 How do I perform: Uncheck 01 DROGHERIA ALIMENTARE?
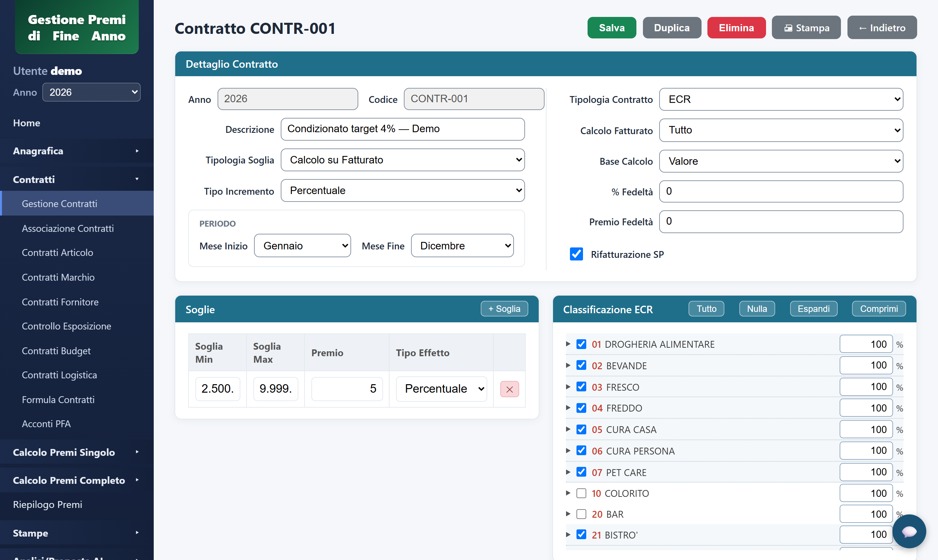point(581,344)
